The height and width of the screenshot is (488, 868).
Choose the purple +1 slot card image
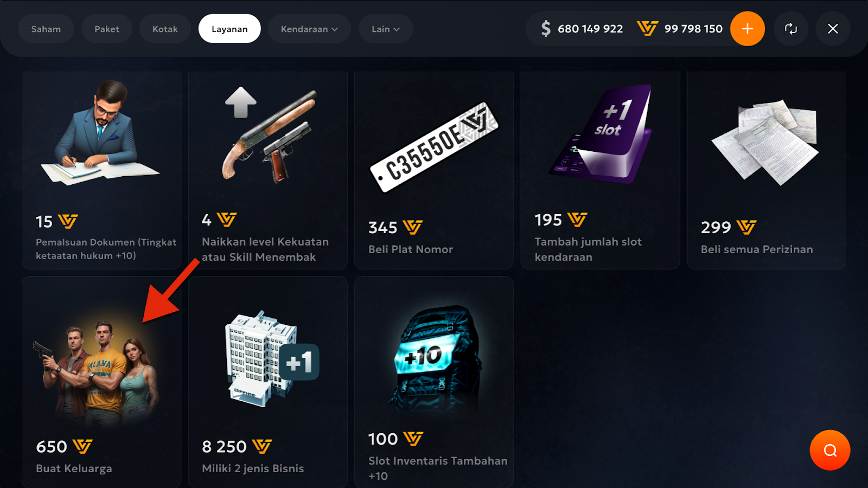[x=601, y=134]
